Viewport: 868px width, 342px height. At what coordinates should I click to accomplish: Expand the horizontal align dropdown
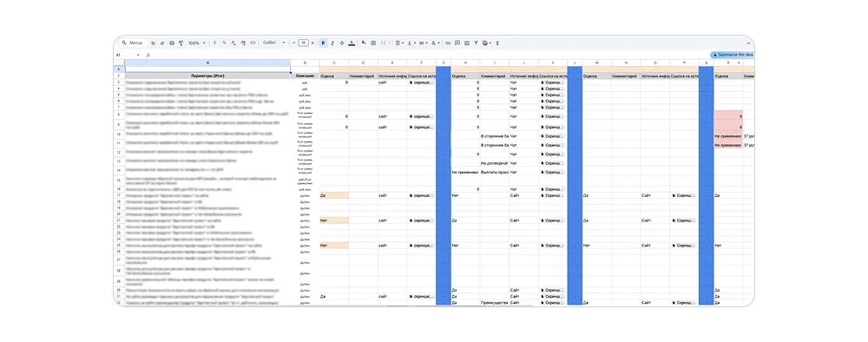pyautogui.click(x=399, y=43)
